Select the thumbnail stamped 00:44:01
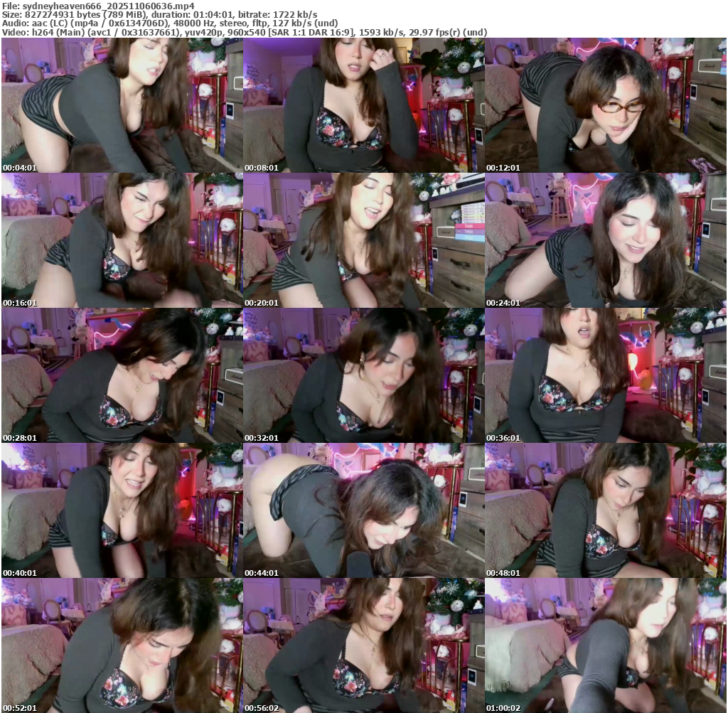 tap(364, 510)
